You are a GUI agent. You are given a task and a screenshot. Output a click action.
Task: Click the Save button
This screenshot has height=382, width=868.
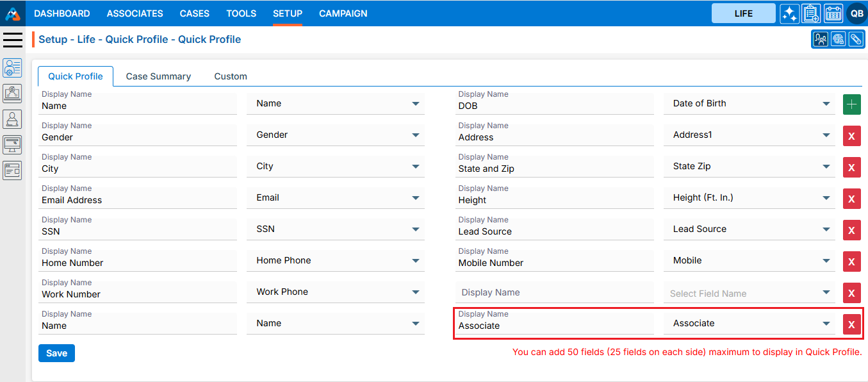pos(56,353)
